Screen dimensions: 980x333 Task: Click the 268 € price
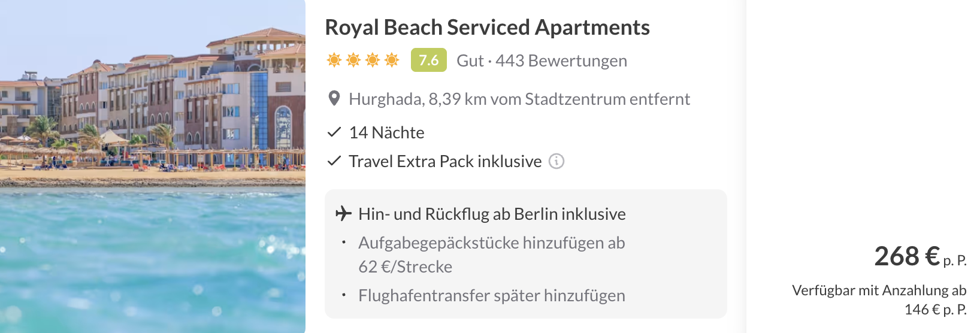[x=907, y=256]
